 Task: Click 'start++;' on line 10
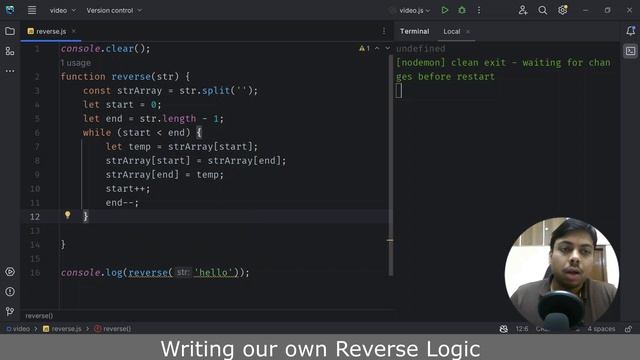(128, 189)
